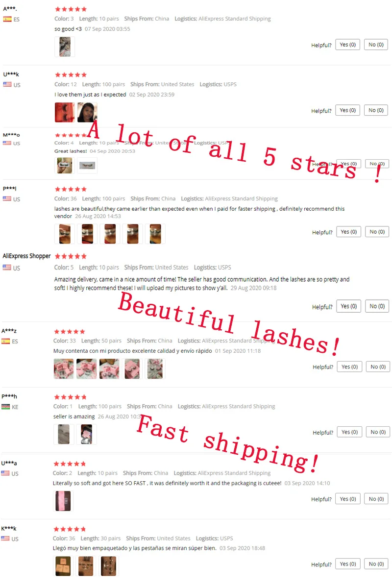The height and width of the screenshot is (588, 392).
Task: Open selfie photo in U***k review
Action: click(87, 112)
